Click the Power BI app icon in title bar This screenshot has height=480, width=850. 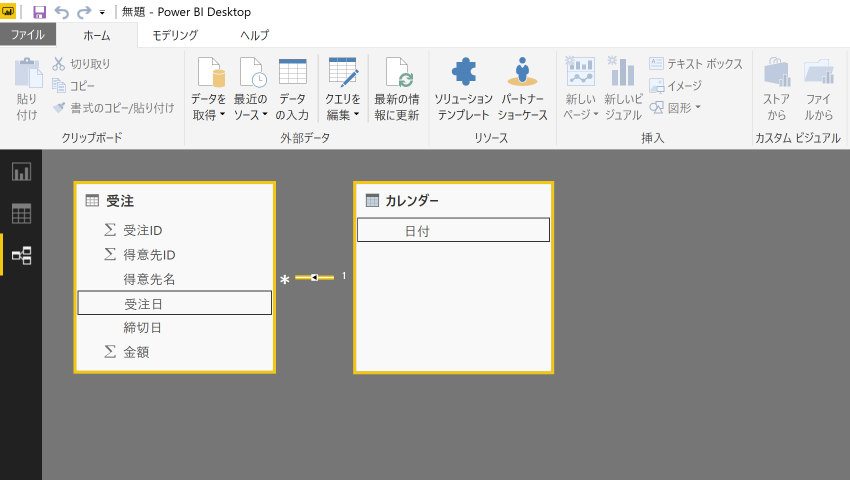point(8,11)
